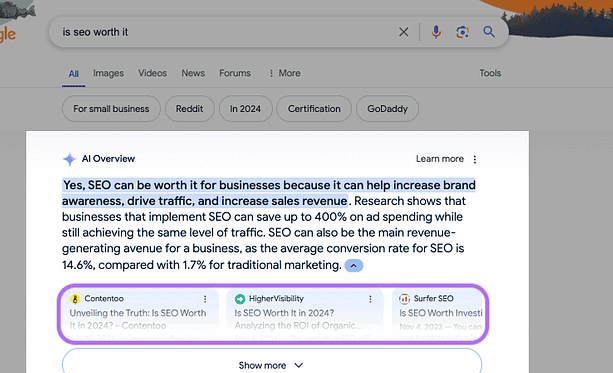The image size is (613, 373).
Task: Click the Surfer SEO favicon
Action: tap(404, 299)
